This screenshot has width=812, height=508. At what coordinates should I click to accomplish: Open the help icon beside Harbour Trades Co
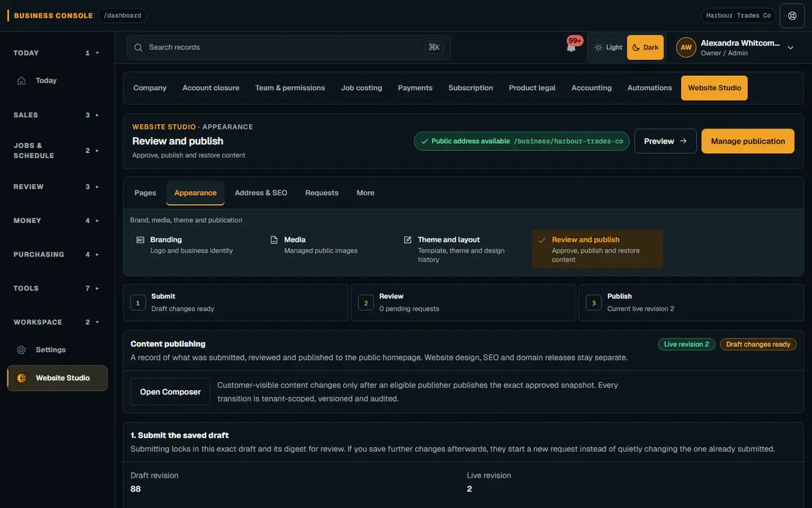[x=792, y=16]
